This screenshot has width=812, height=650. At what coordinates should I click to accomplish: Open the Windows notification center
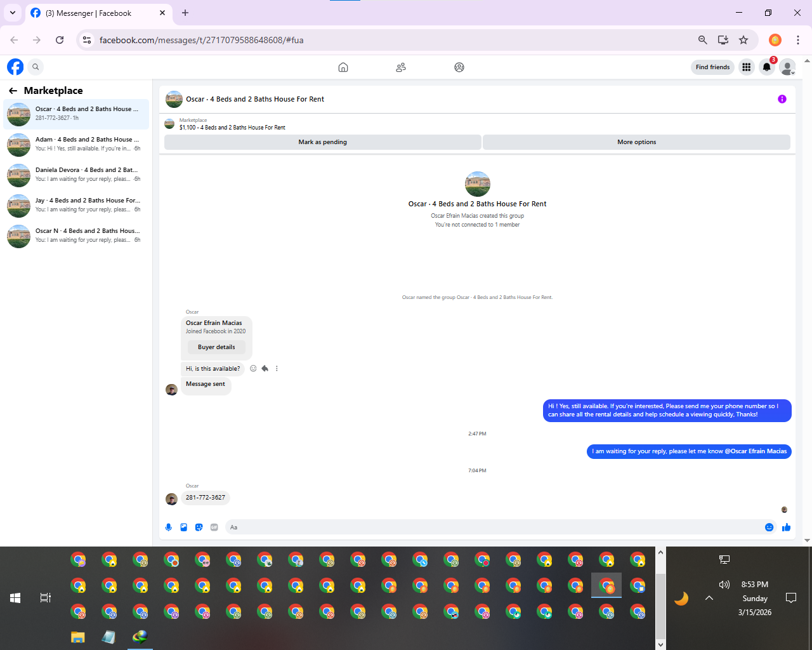791,598
